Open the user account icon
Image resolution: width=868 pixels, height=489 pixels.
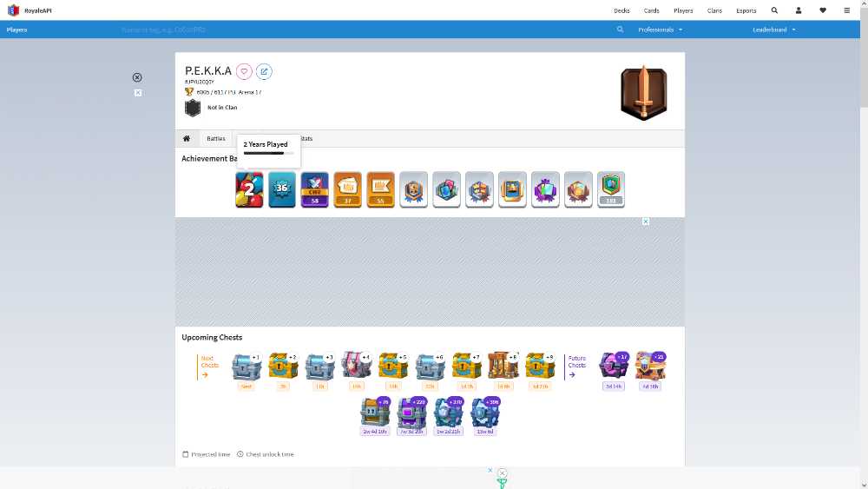coord(799,10)
